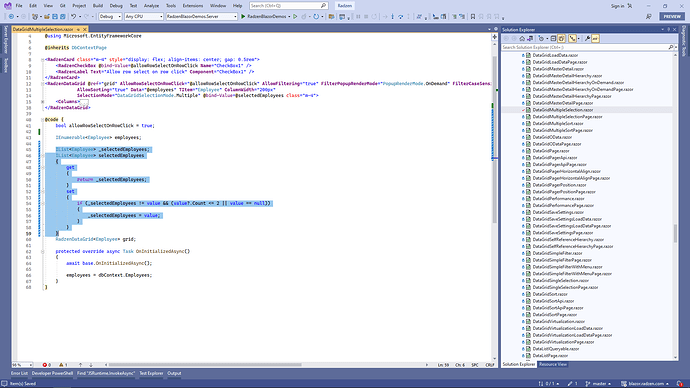The image size is (690, 388).
Task: Open the Developer PowerShell tab
Action: click(52, 373)
